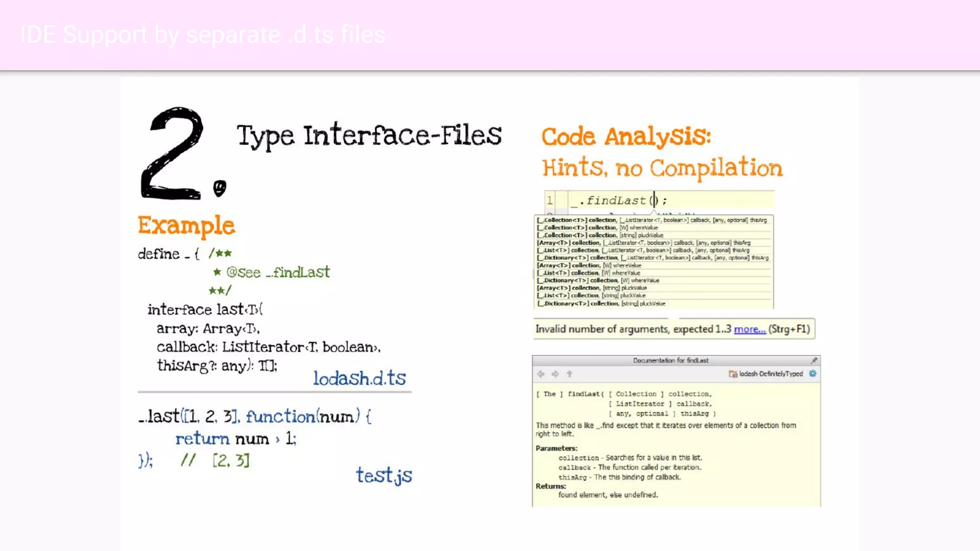Click the 'Type Interface-Files' heading
Screen dimensions: 980x551
click(x=369, y=135)
